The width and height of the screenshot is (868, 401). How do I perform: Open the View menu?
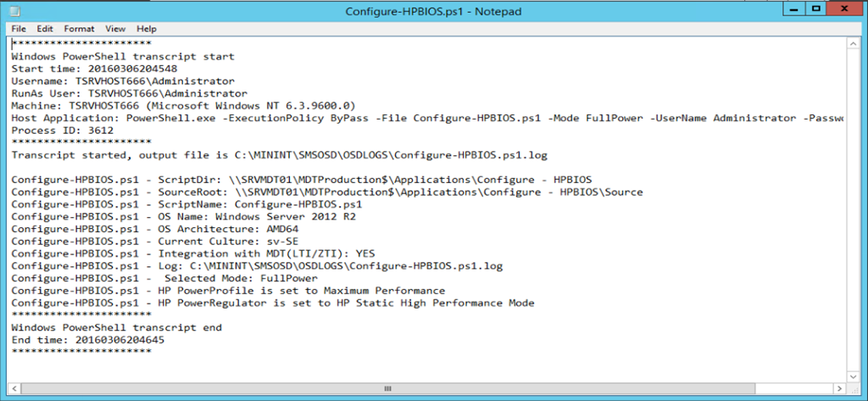[x=115, y=29]
